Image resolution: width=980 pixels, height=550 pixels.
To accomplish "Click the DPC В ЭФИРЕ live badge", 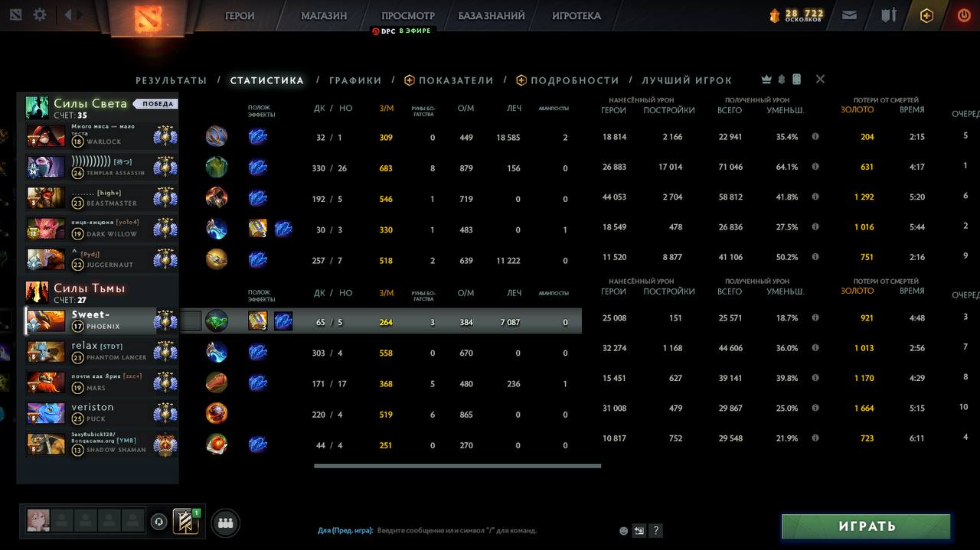I will tap(403, 31).
